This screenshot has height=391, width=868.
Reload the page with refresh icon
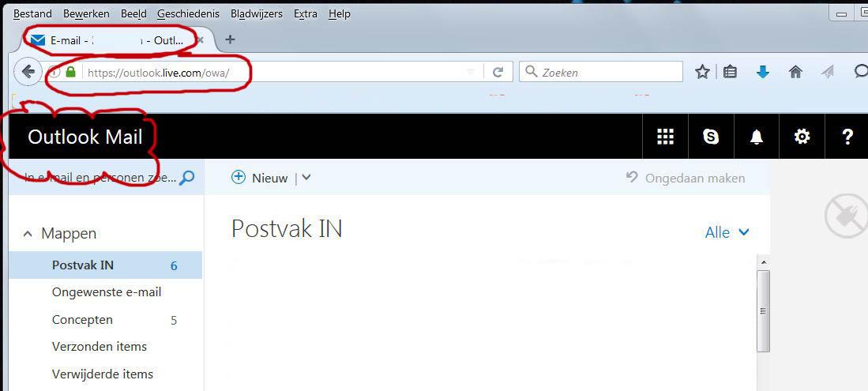498,72
